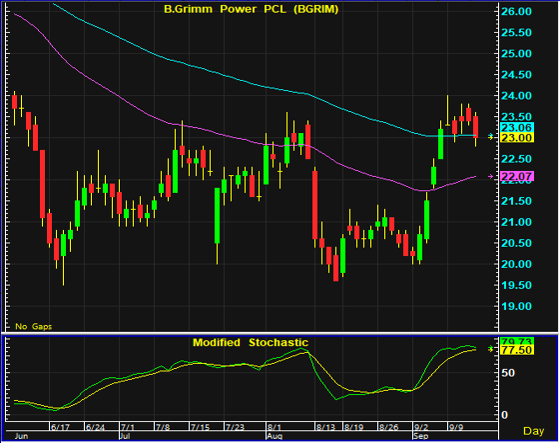Click the cyan 23.06 moving average label
Viewport: 560px width, 443px height.
517,128
